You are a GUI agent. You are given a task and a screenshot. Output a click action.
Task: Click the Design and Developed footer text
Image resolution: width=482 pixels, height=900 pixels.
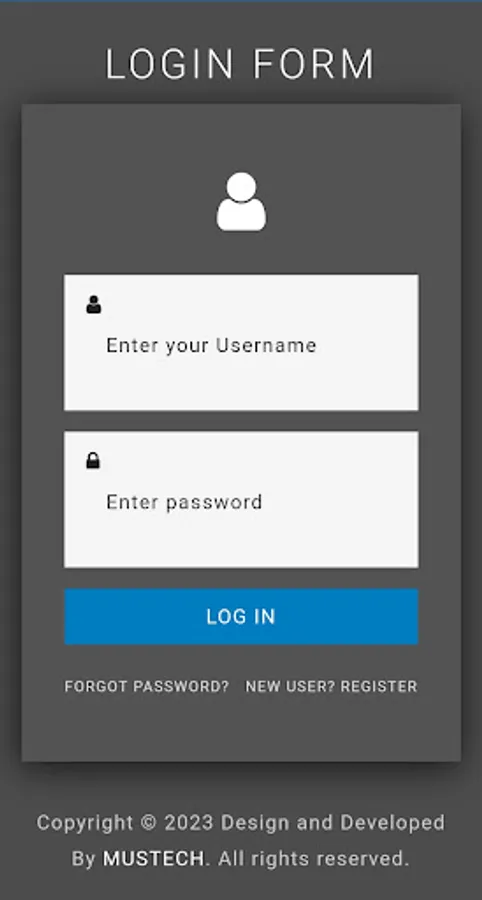[x=333, y=823]
